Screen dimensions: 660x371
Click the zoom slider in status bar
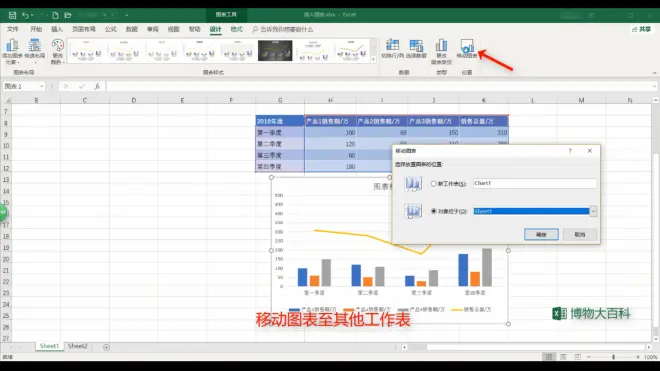click(613, 357)
